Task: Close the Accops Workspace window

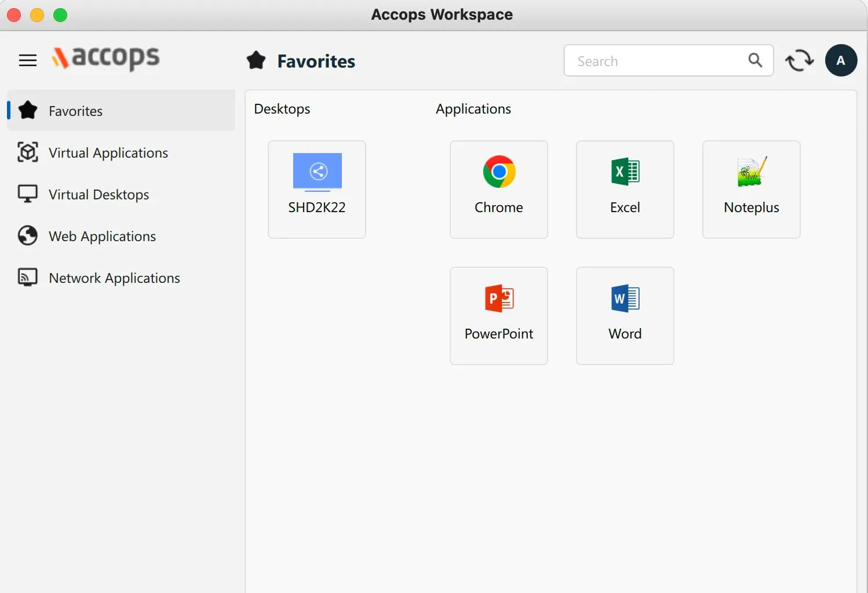Action: pyautogui.click(x=14, y=14)
